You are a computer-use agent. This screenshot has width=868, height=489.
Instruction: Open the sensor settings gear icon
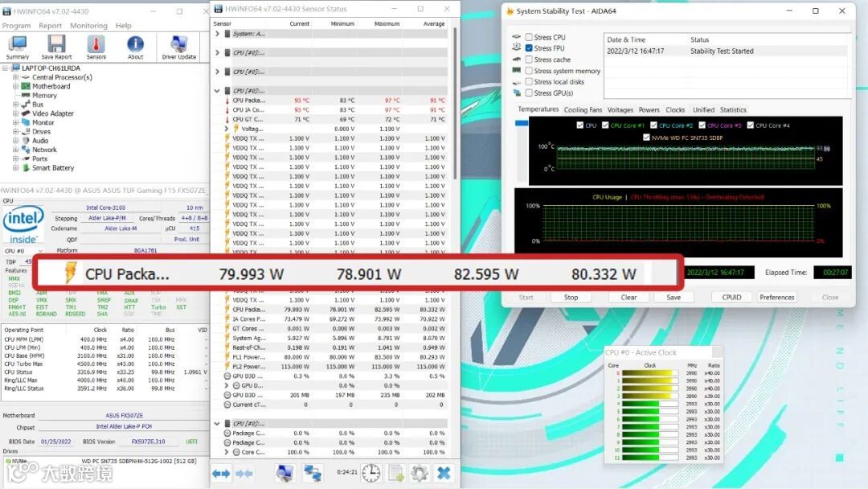[x=419, y=474]
